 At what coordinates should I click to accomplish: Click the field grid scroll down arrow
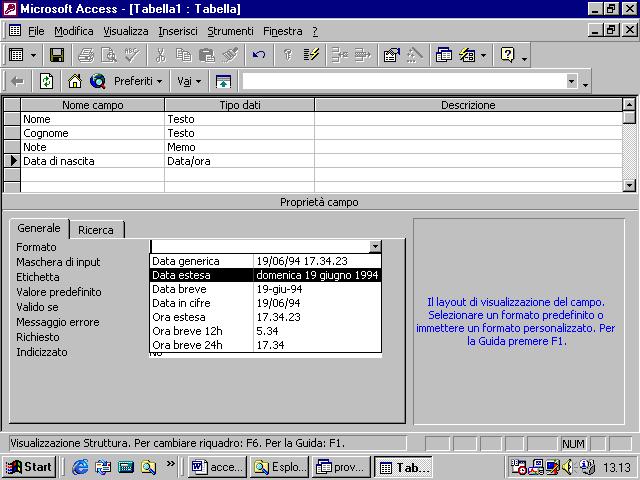(x=629, y=185)
